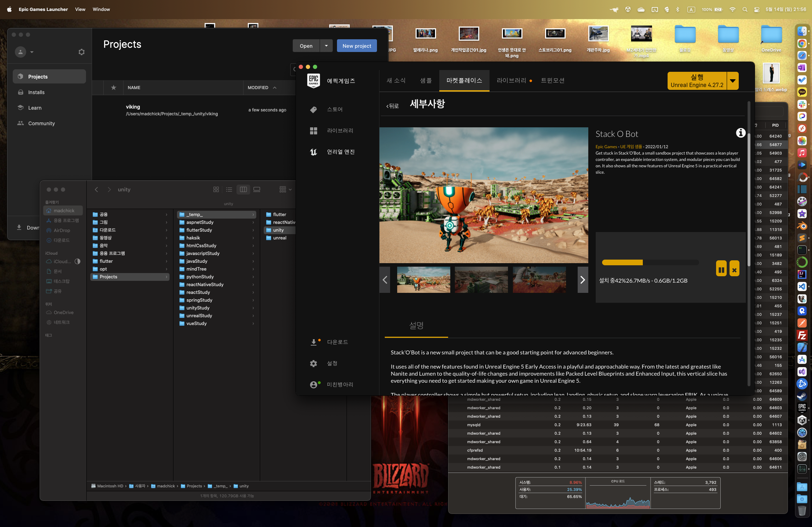Open Spotlight search in the menu bar
This screenshot has width=812, height=527.
(x=745, y=10)
